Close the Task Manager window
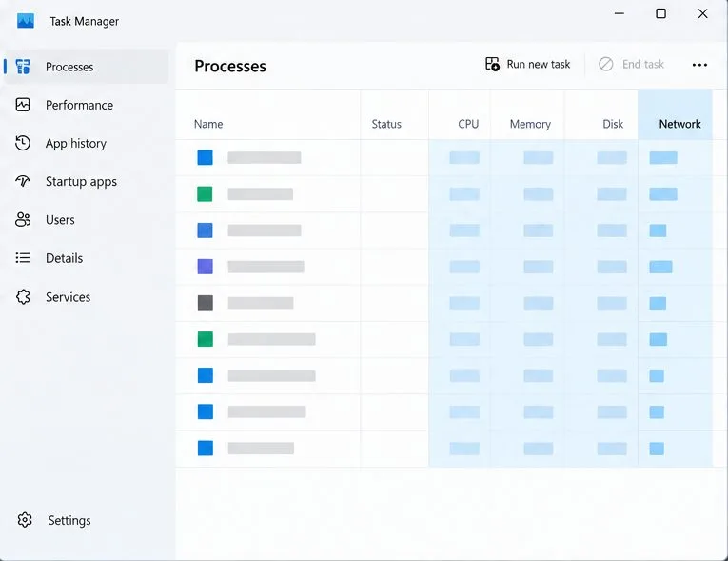 (x=702, y=13)
